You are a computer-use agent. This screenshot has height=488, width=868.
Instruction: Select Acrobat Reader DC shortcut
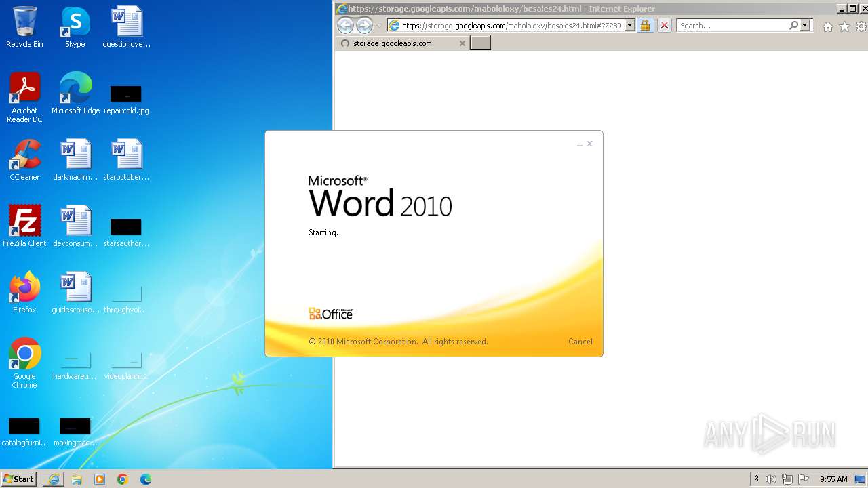pos(24,98)
